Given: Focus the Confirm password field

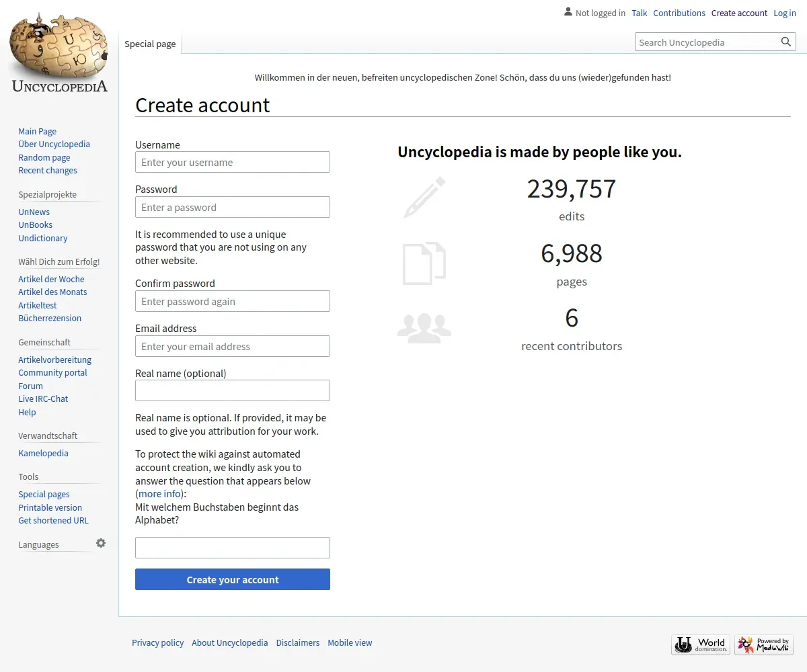Looking at the screenshot, I should (233, 301).
